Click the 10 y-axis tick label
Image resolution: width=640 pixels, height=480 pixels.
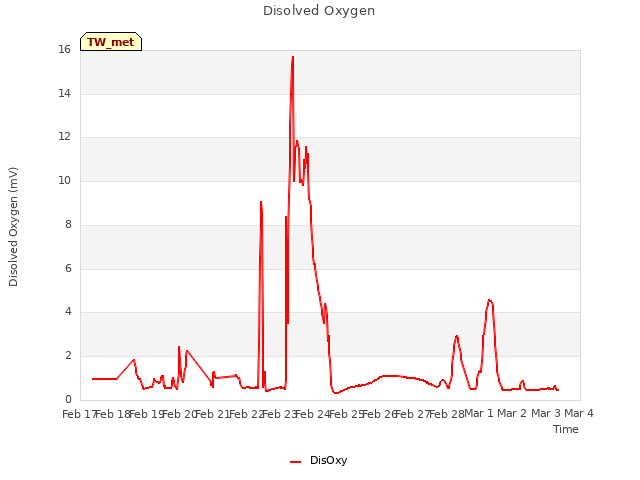tap(64, 180)
